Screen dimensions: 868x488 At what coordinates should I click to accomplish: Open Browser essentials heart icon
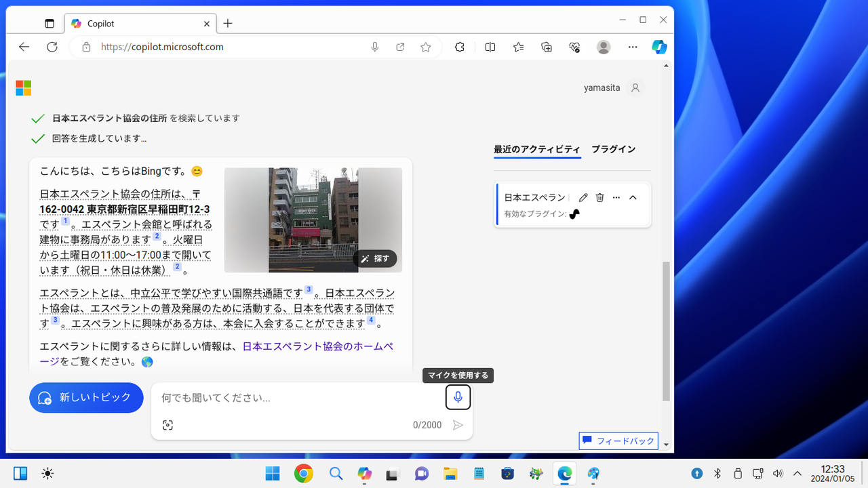575,47
